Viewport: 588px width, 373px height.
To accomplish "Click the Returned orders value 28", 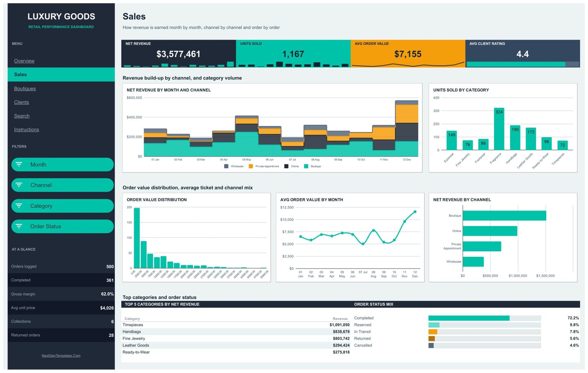I will [x=111, y=335].
